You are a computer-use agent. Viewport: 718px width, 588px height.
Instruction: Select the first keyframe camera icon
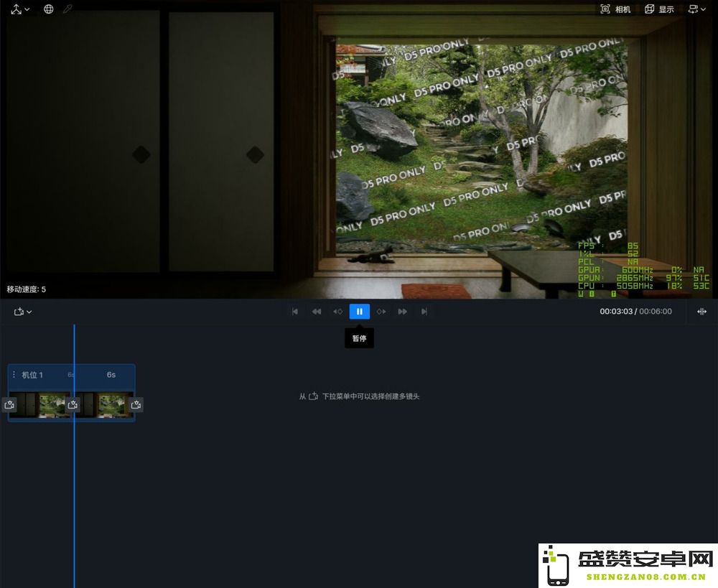9,405
